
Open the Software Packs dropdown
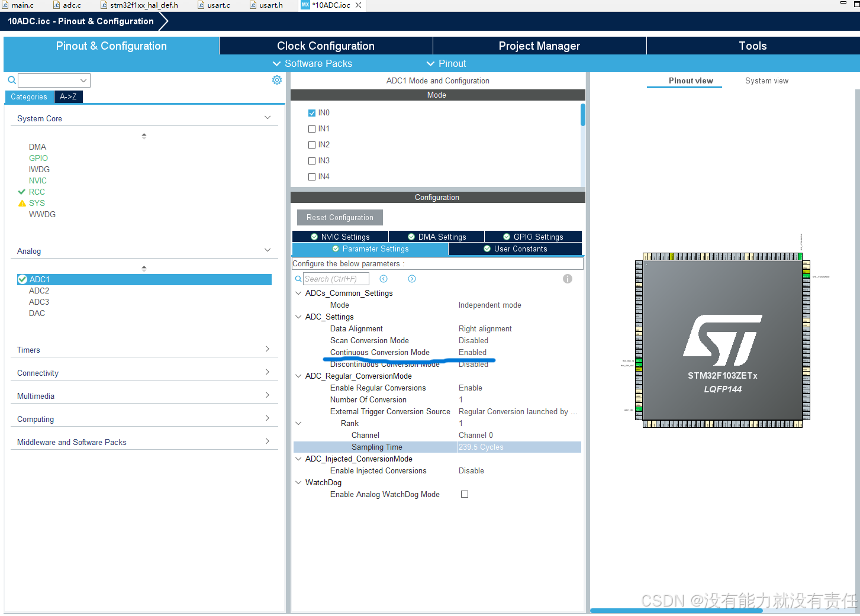click(312, 63)
